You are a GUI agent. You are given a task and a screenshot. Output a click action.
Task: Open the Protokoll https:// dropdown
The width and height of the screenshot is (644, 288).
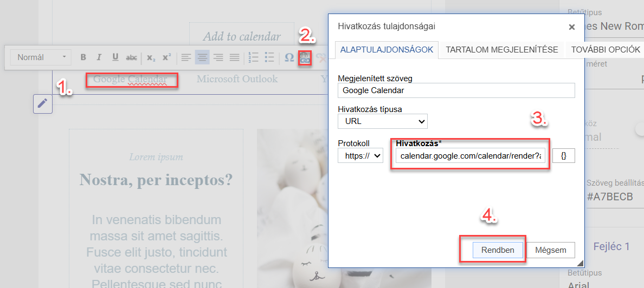click(x=360, y=156)
